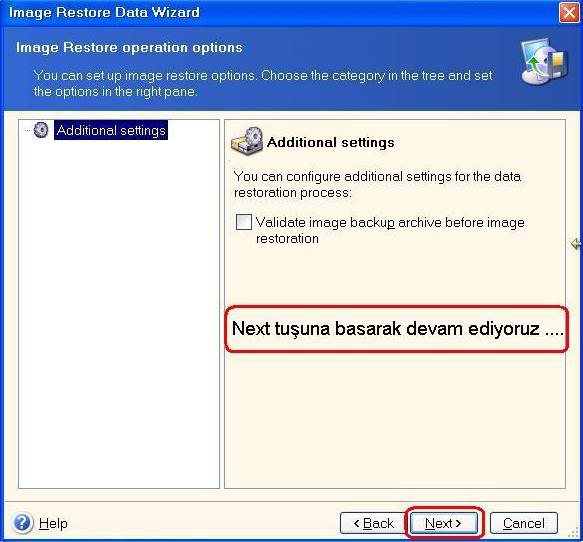Cancel the Image Restore wizard
Image resolution: width=583 pixels, height=542 pixels.
tap(524, 523)
